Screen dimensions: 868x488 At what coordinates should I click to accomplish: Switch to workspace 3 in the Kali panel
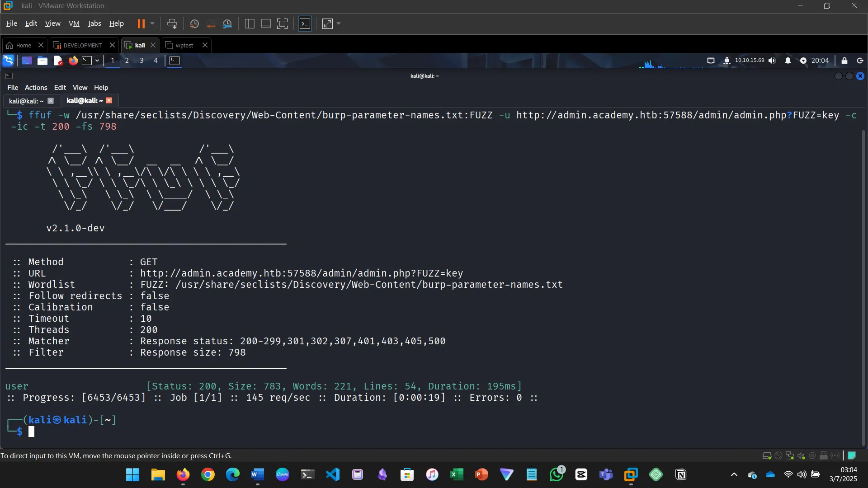[x=141, y=60]
